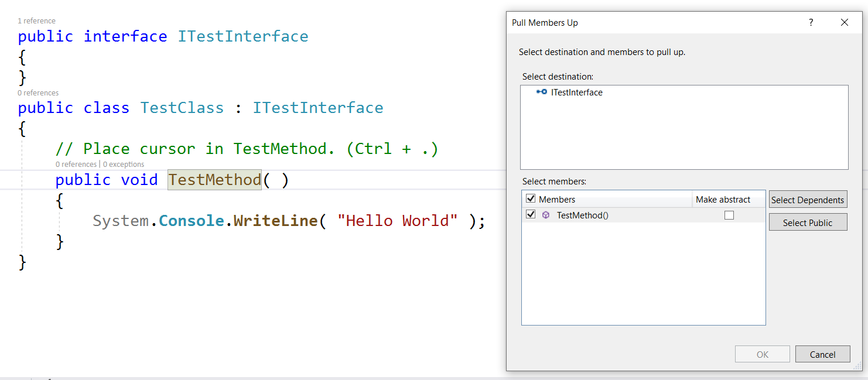Click the grayed-out OK button
Screen dimensions: 868x380
(762, 354)
